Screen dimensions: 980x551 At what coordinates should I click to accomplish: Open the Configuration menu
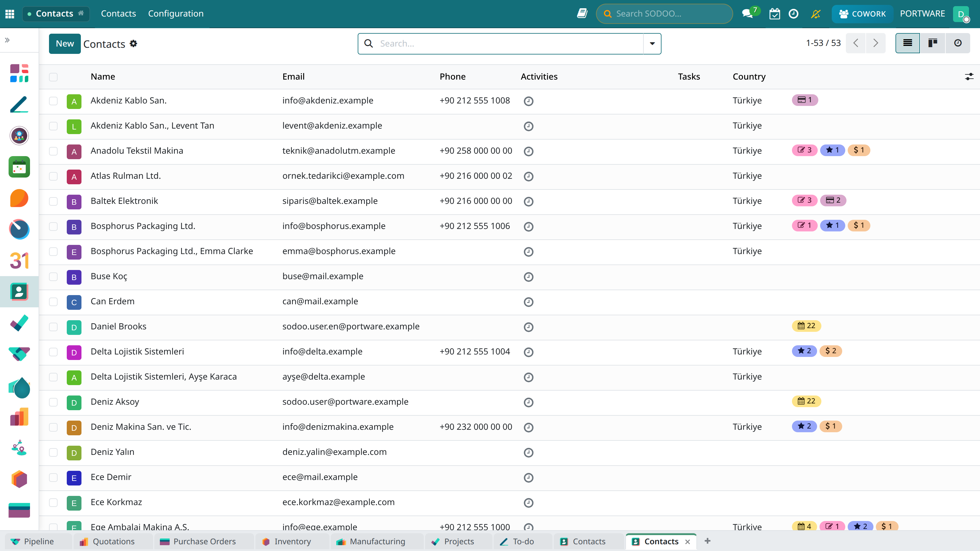point(176,14)
